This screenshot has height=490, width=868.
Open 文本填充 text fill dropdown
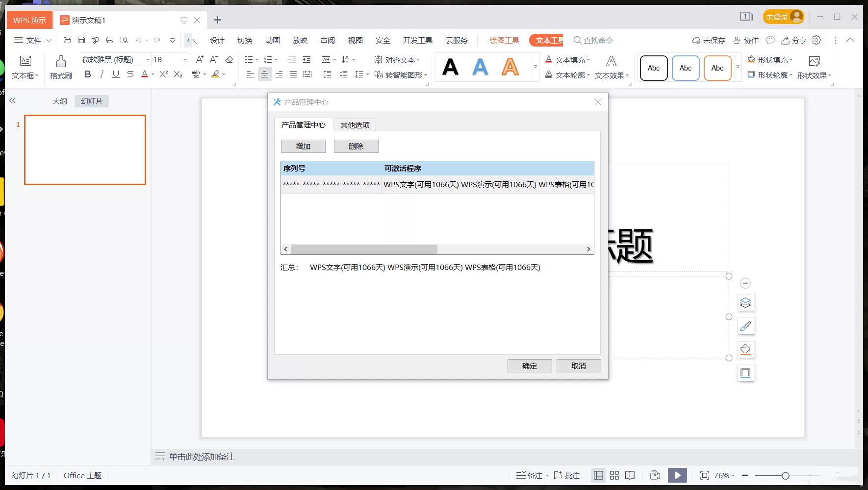tap(568, 60)
